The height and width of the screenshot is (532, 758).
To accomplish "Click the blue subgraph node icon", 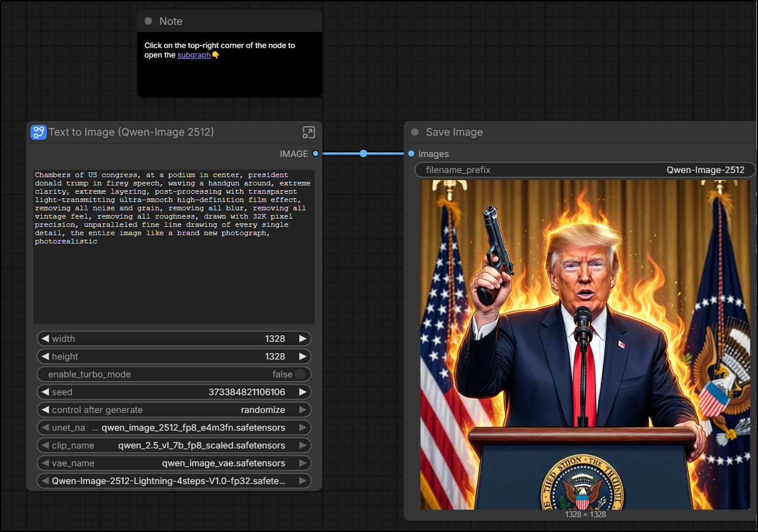I will pyautogui.click(x=39, y=132).
